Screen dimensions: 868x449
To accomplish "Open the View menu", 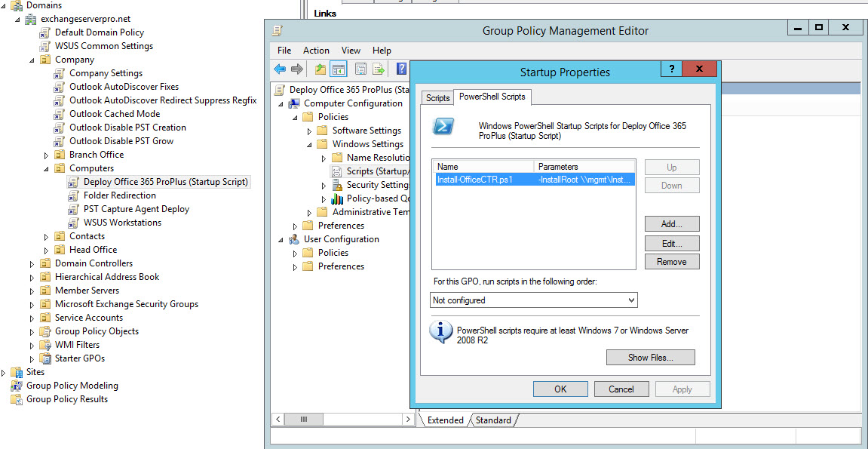I will pos(351,51).
